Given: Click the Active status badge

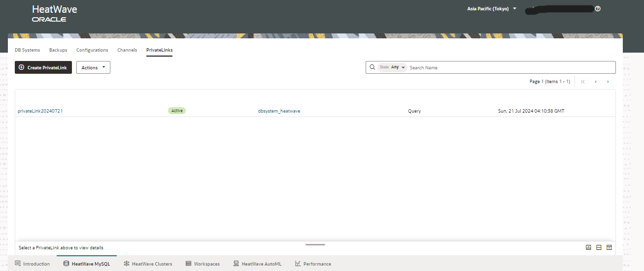Looking at the screenshot, I should coord(177,111).
